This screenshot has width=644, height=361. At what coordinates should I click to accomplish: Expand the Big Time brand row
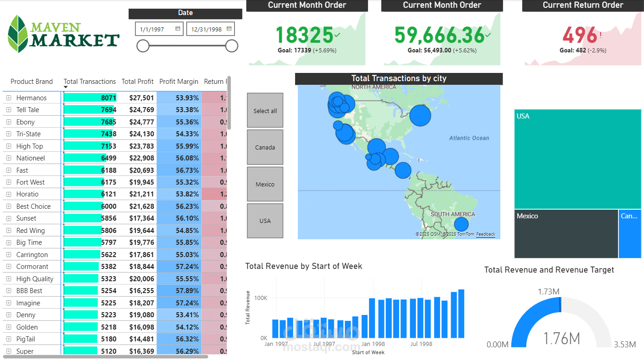point(9,242)
